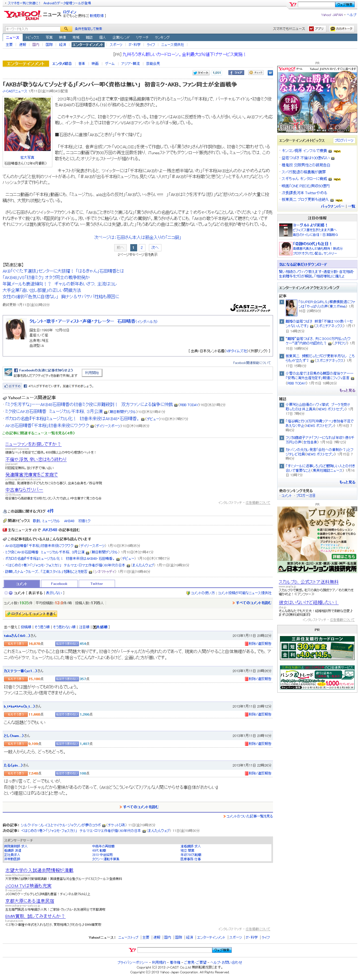Select the ランキング navigation tab
The image size is (360, 980).
click(162, 37)
